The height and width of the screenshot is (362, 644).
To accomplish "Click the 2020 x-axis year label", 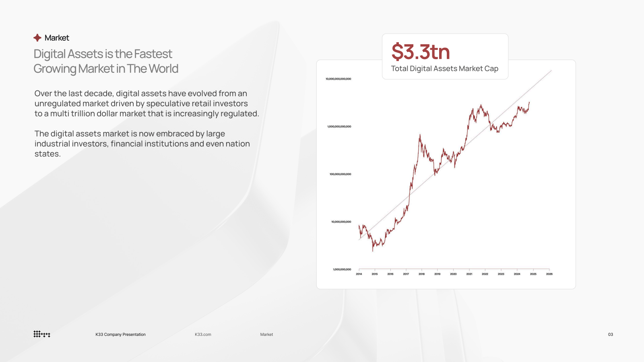I will 453,274.
